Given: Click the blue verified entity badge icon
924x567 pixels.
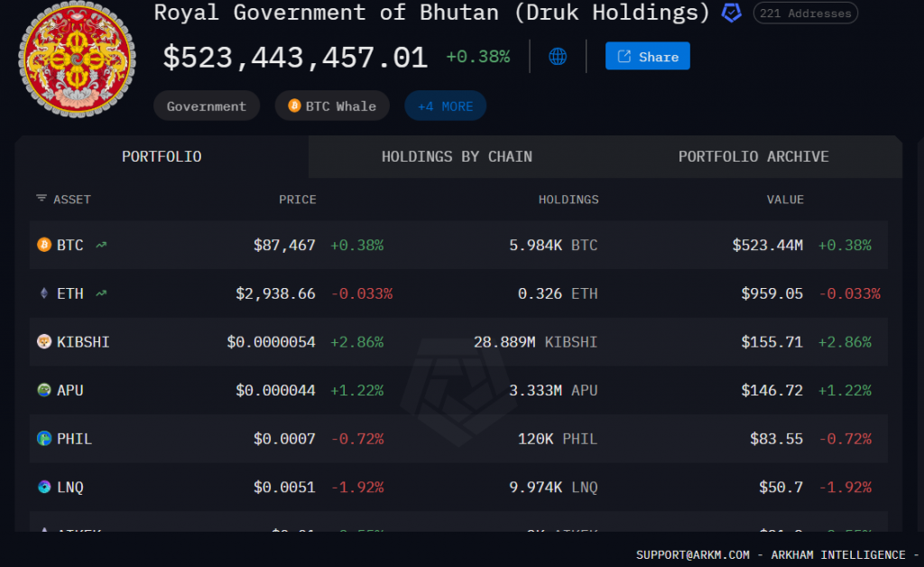Looking at the screenshot, I should (732, 13).
